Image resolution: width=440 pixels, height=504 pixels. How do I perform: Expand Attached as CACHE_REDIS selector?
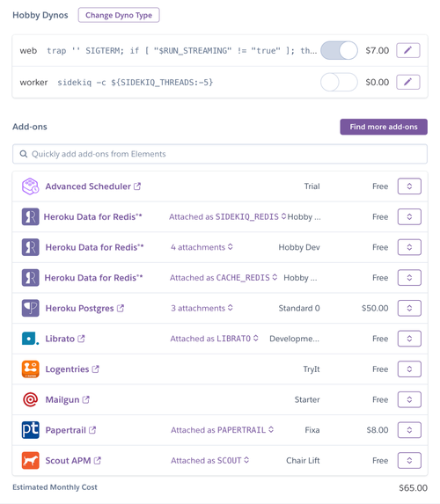click(x=224, y=278)
